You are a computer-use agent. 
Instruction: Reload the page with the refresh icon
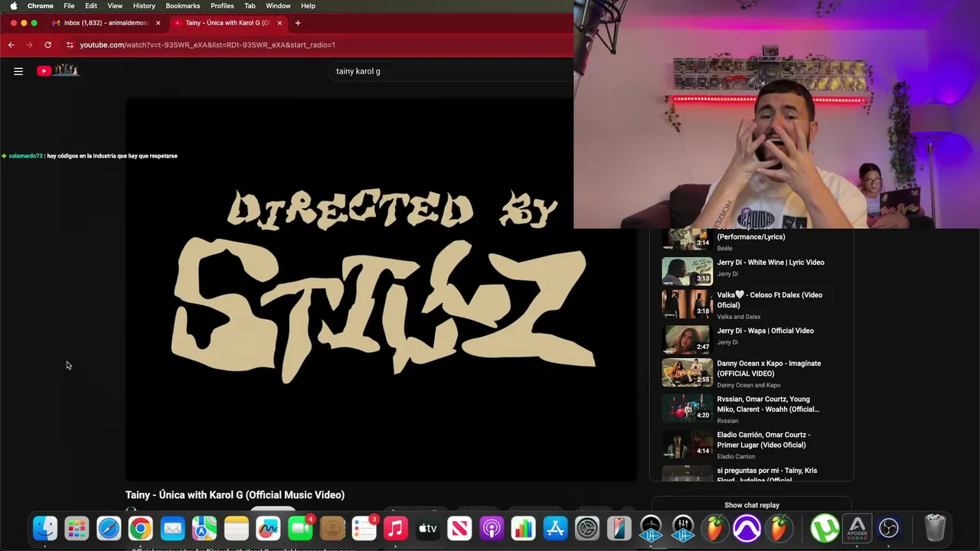pyautogui.click(x=47, y=45)
